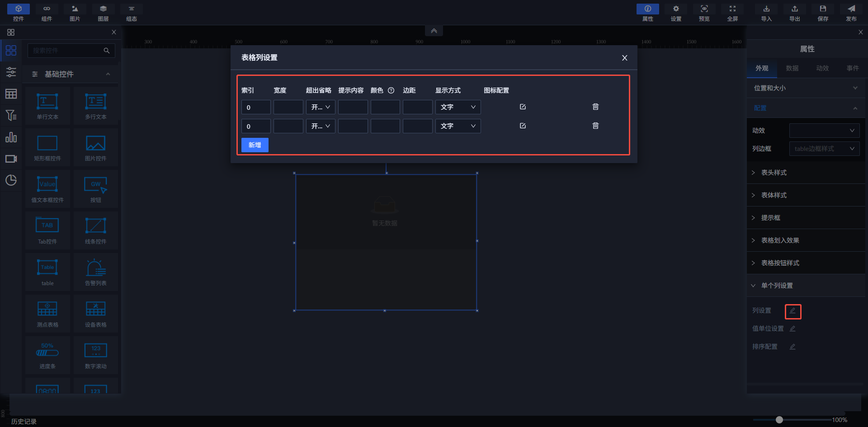Open 设置 settings in top toolbar
The image size is (868, 427).
pos(676,13)
